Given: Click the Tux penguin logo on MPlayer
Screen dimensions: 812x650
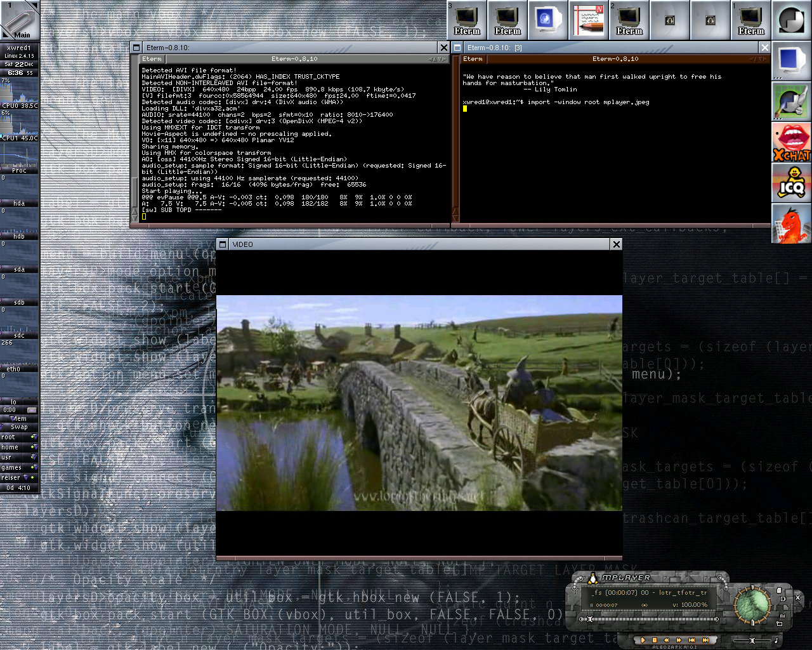Looking at the screenshot, I should 593,578.
